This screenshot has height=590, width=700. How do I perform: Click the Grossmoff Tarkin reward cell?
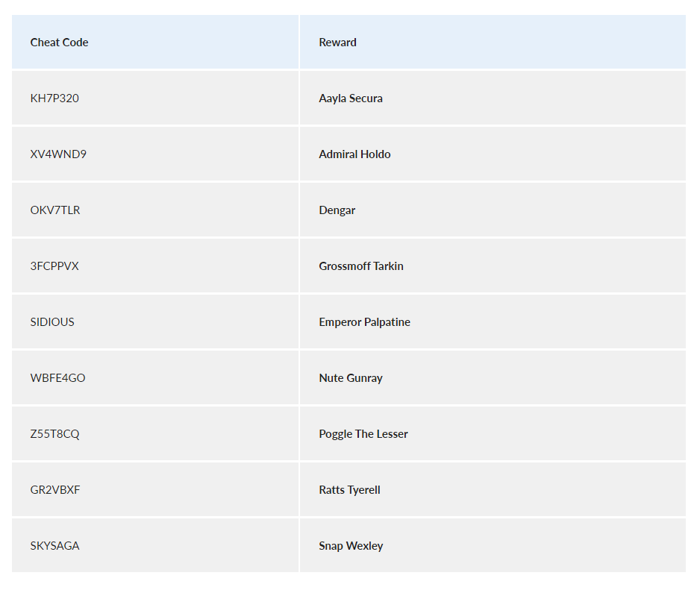pos(361,266)
